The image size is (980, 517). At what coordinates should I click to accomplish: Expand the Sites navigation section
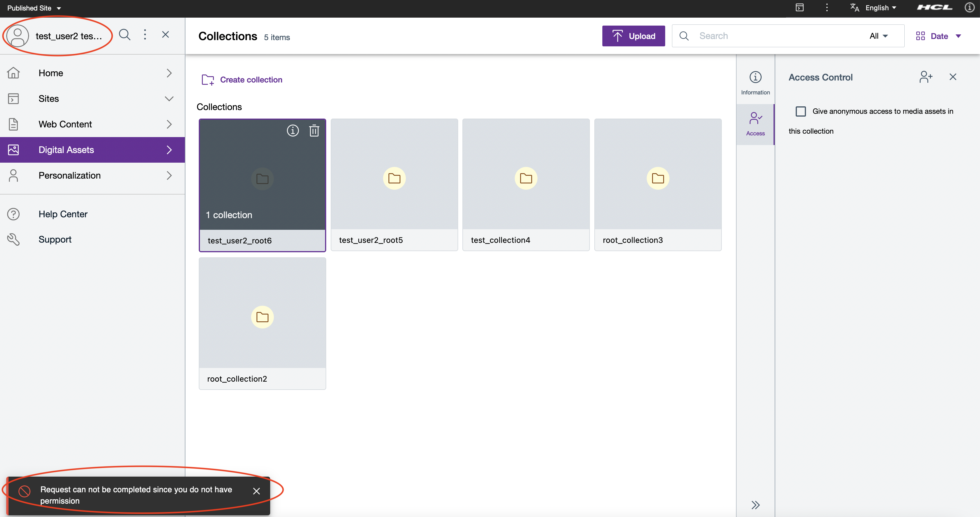[x=169, y=99]
